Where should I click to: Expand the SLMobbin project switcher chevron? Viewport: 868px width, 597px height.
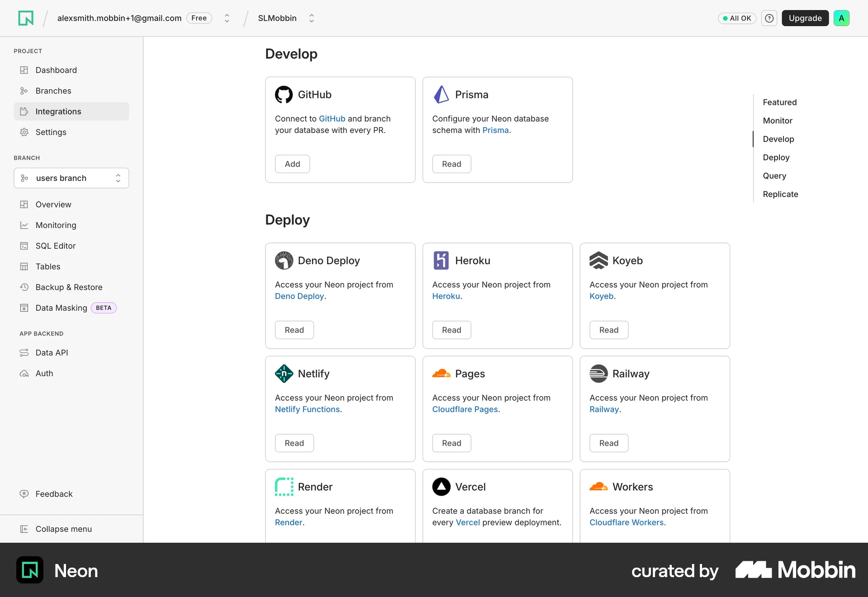(x=311, y=18)
